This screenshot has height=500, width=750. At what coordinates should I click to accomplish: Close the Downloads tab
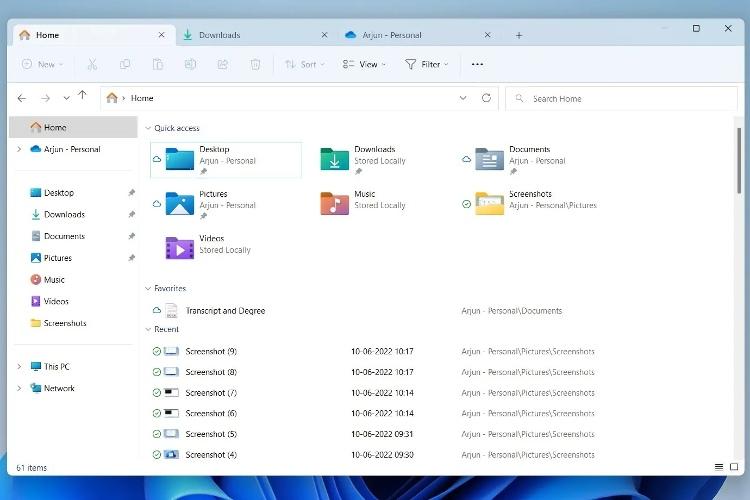pyautogui.click(x=324, y=35)
